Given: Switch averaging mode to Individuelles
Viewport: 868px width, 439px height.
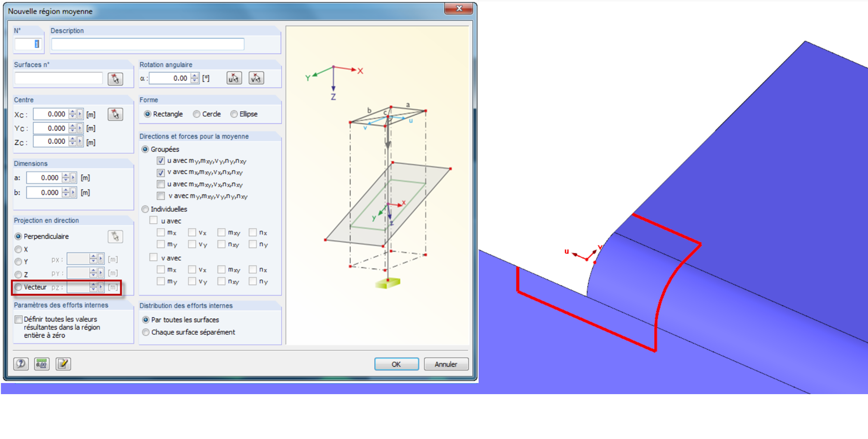Looking at the screenshot, I should (x=145, y=209).
